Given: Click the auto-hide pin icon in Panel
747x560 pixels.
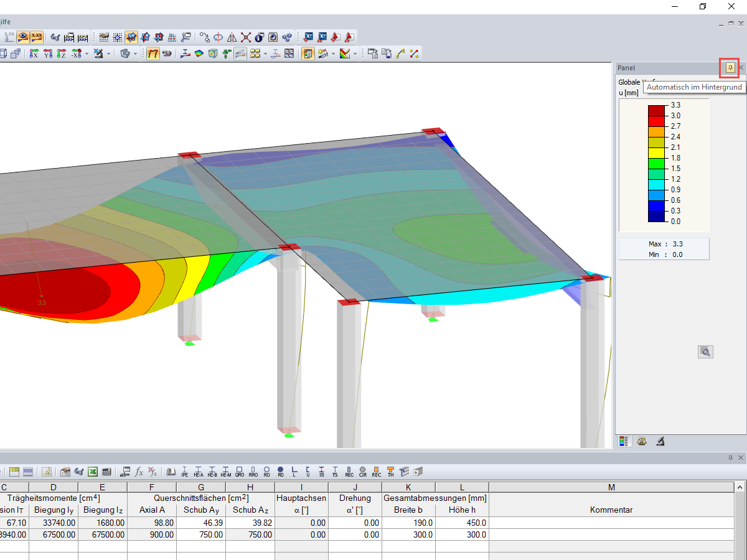Looking at the screenshot, I should click(x=730, y=67).
